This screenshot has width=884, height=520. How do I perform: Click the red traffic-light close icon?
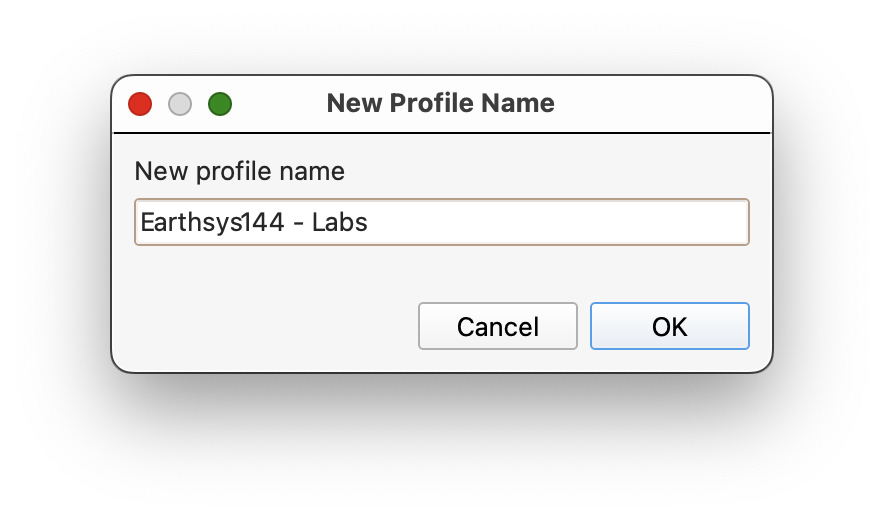(x=140, y=104)
